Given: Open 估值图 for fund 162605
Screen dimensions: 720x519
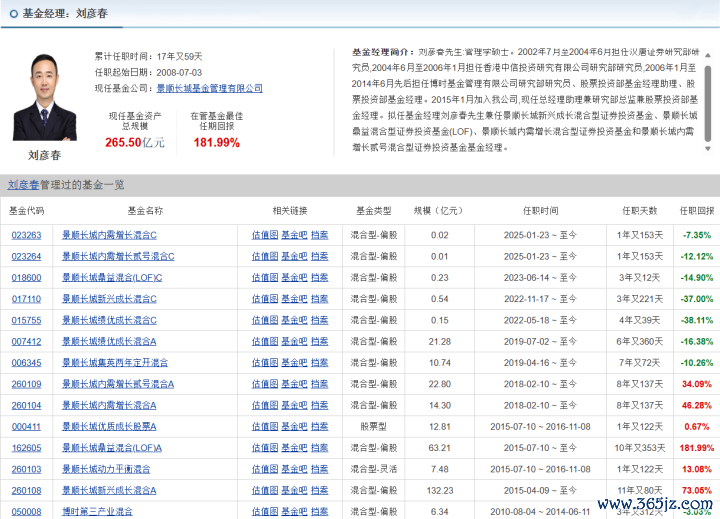Looking at the screenshot, I should (265, 448).
